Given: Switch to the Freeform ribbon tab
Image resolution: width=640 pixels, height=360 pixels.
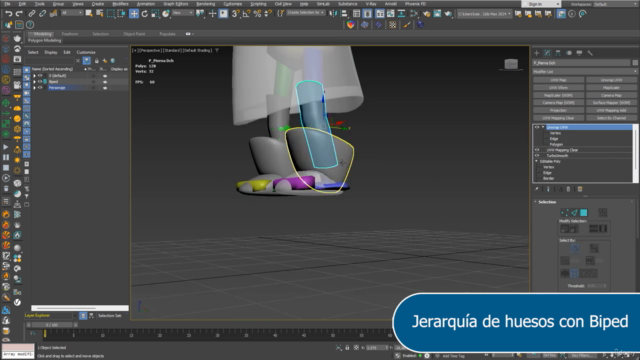Looking at the screenshot, I should (70, 34).
